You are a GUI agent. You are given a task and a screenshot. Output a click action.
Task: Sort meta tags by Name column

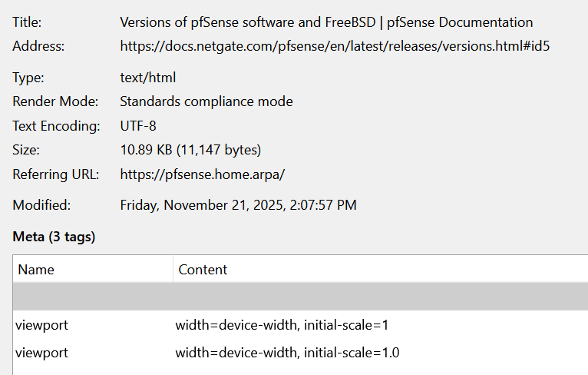(93, 270)
